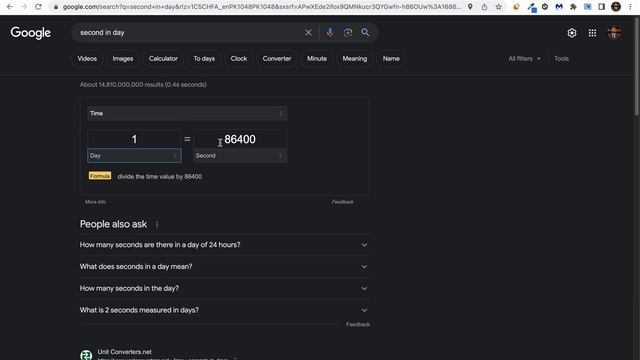This screenshot has height=360, width=640.
Task: Reload the page with the refresh icon
Action: tap(38, 7)
